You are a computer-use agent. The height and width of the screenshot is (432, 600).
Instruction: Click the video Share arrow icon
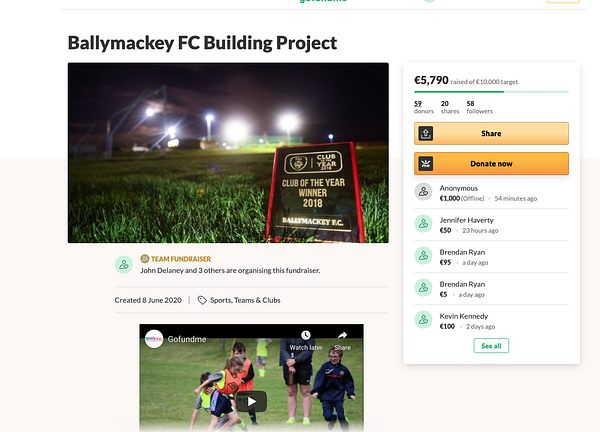tap(342, 335)
